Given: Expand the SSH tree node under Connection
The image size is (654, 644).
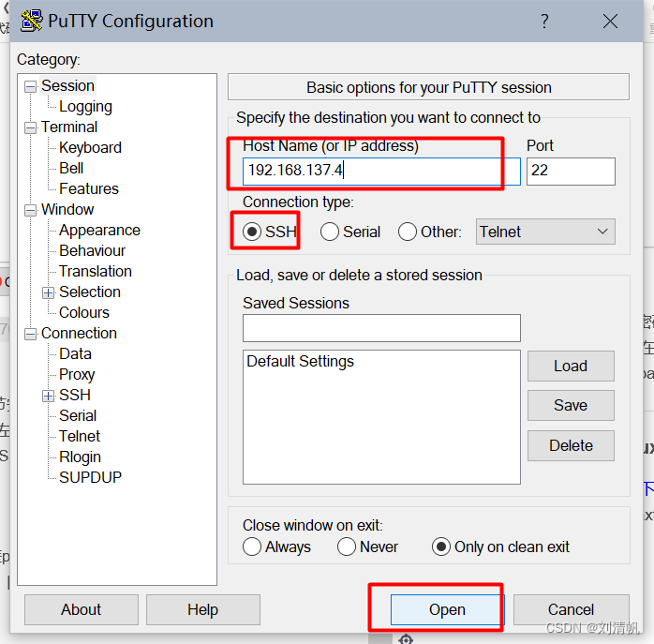Looking at the screenshot, I should pos(49,396).
